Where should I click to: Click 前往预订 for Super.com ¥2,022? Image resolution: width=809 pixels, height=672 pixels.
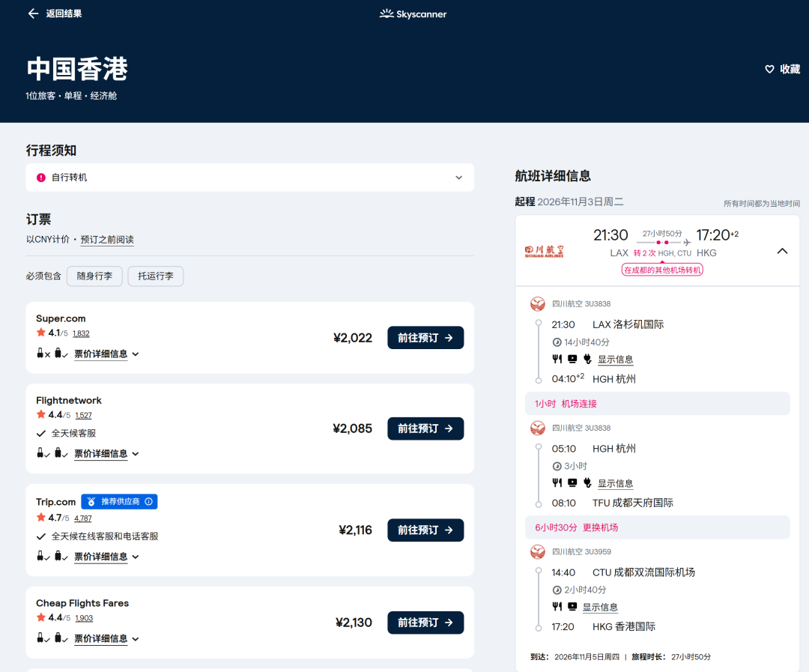pos(425,338)
